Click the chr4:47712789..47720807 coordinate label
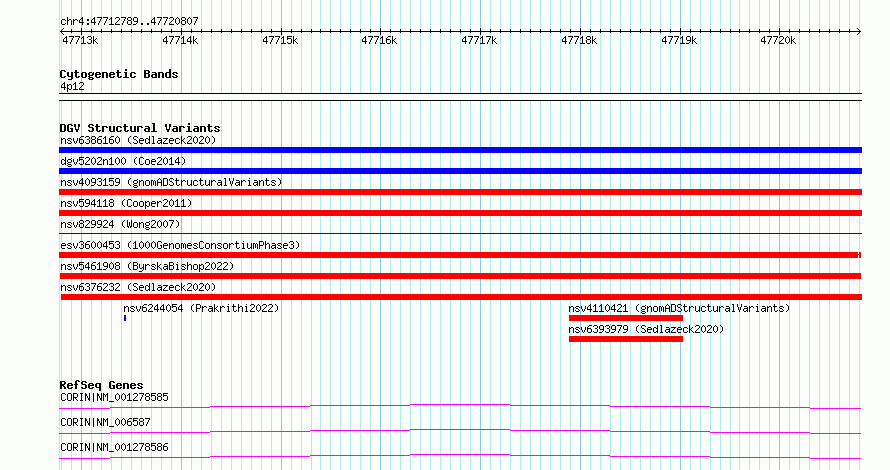This screenshot has width=890, height=470. 129,21
